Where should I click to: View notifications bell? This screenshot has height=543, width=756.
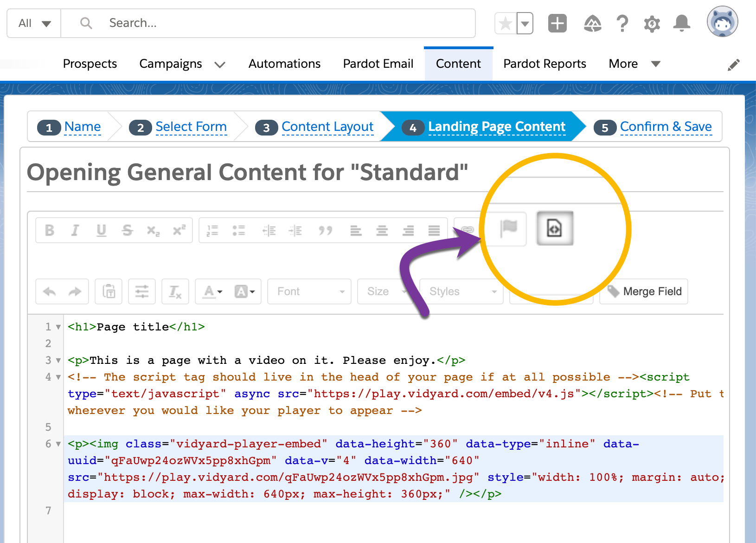681,23
